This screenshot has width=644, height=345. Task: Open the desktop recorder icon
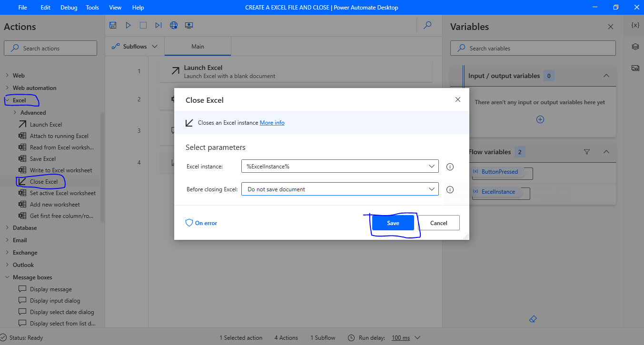coord(189,25)
